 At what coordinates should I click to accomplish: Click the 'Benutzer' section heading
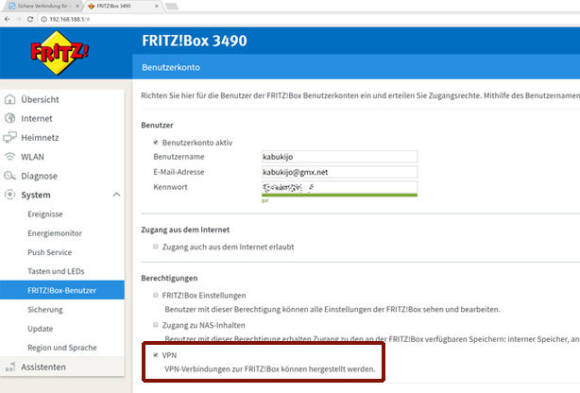(x=157, y=125)
